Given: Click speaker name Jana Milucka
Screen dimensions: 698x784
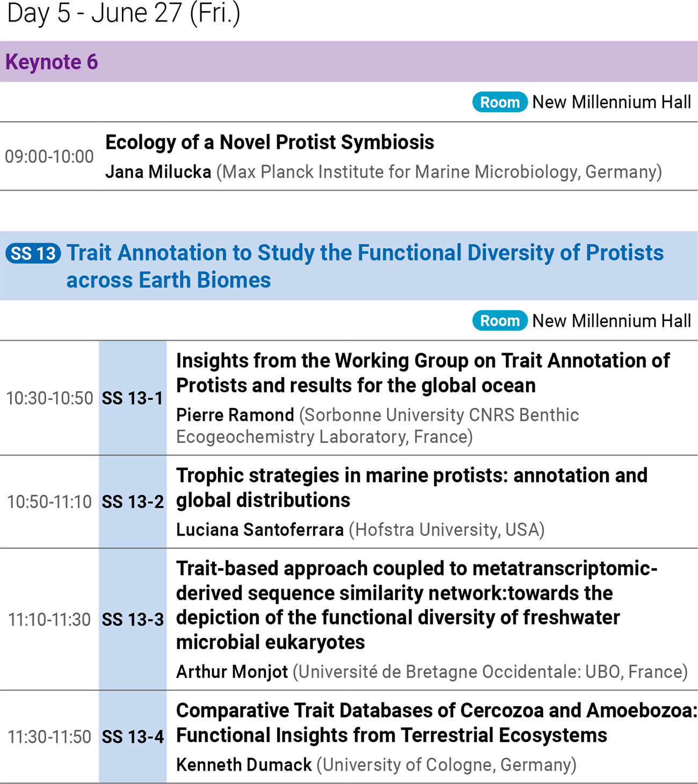Looking at the screenshot, I should [x=158, y=172].
